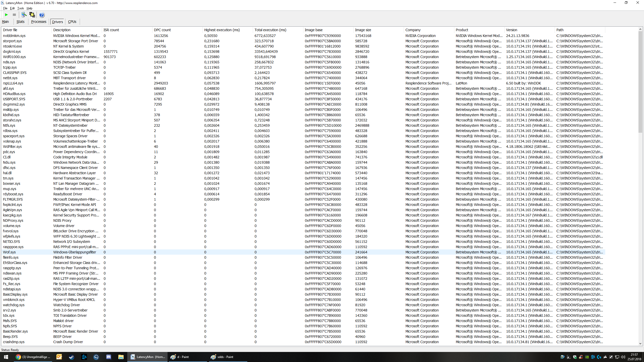This screenshot has width=644, height=362.
Task: Start monitoring with green play button
Action: [7, 15]
